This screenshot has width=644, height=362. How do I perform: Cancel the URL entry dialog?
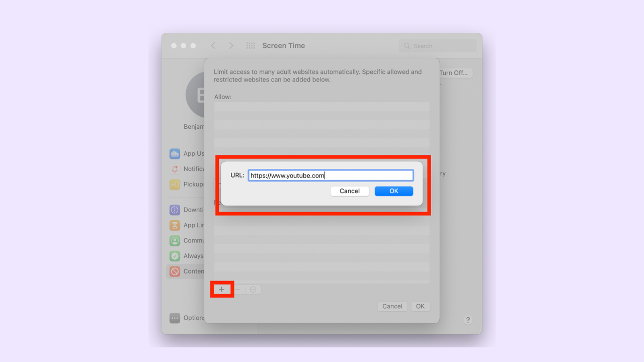(x=350, y=191)
